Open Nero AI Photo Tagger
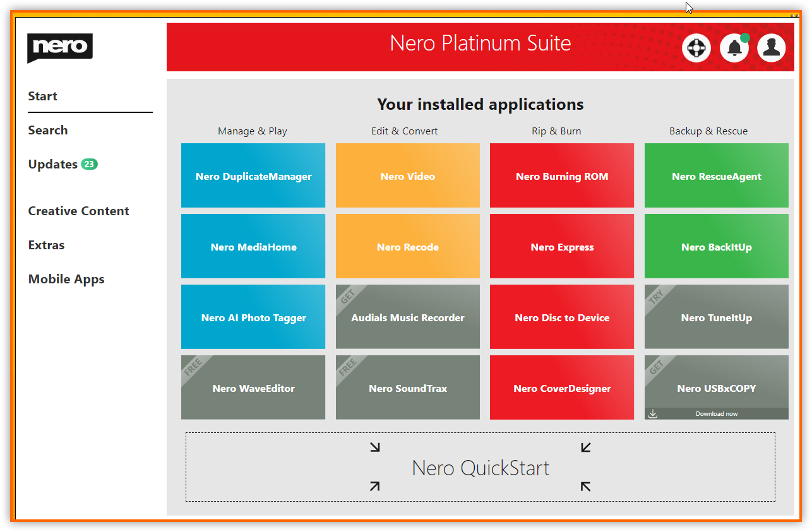Viewport: 812px width, 532px height. [253, 317]
